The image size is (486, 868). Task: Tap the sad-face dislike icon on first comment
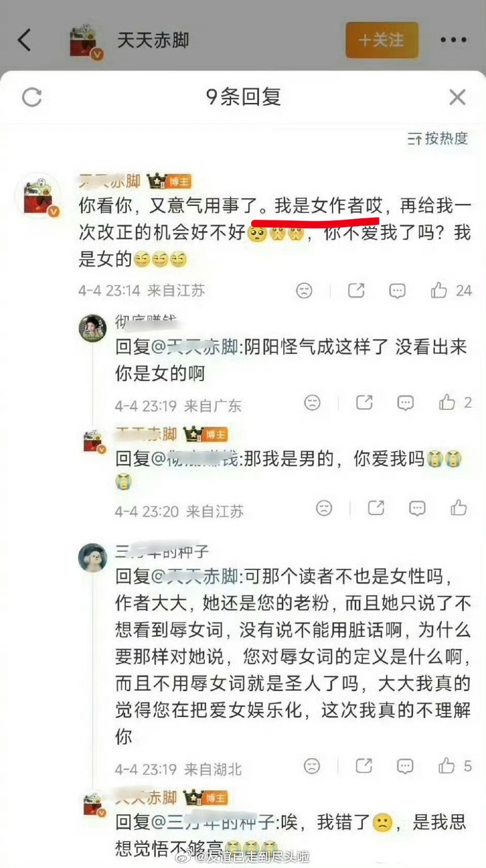point(304,291)
